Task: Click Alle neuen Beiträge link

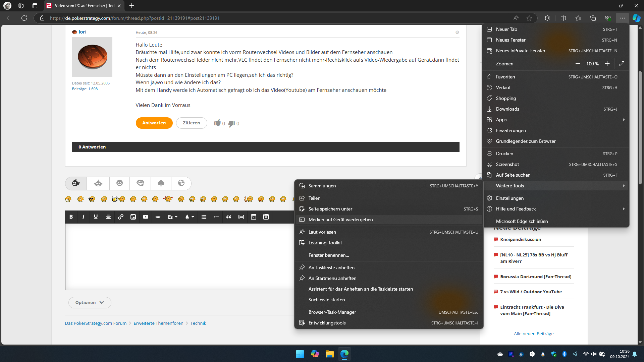Action: (534, 334)
